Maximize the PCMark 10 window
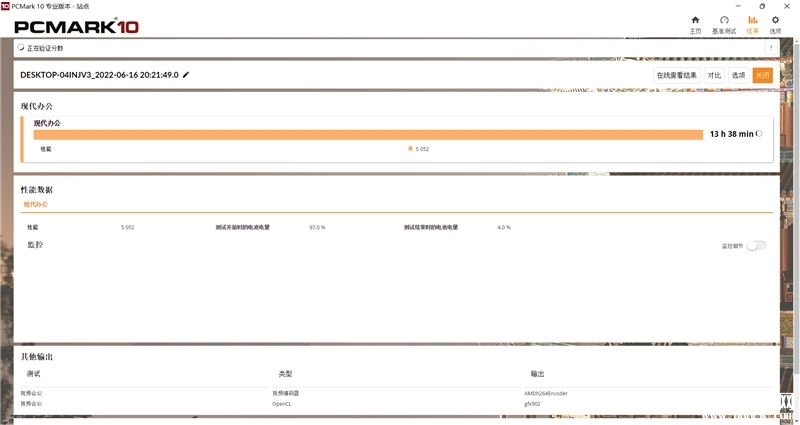 coord(762,6)
